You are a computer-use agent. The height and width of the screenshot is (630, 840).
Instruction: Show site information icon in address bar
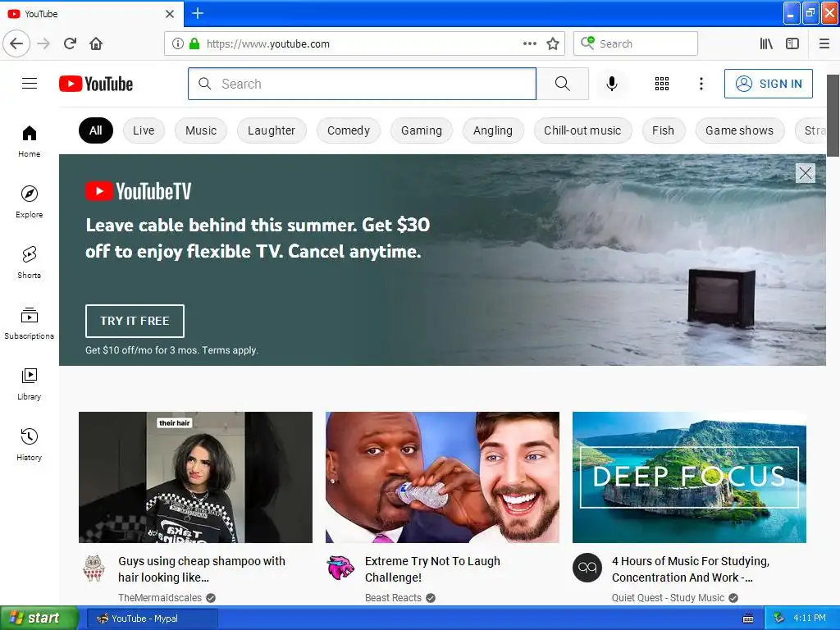coord(178,43)
